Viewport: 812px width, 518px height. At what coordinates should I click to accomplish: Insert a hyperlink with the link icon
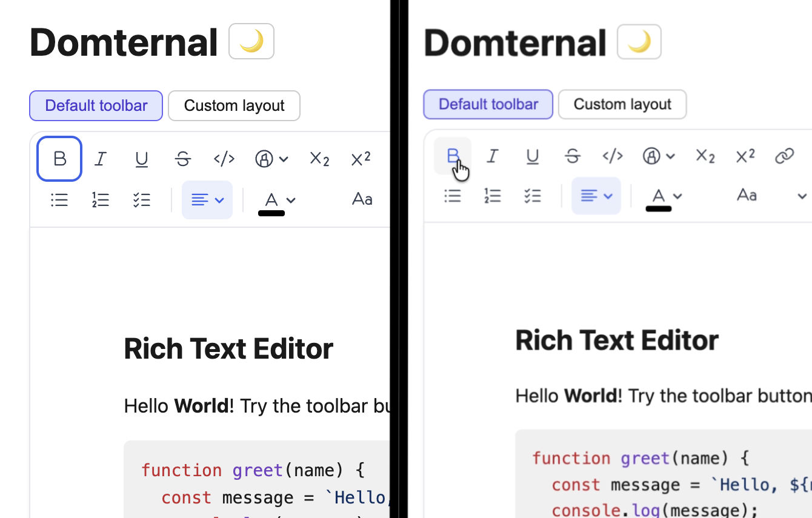[x=785, y=156]
